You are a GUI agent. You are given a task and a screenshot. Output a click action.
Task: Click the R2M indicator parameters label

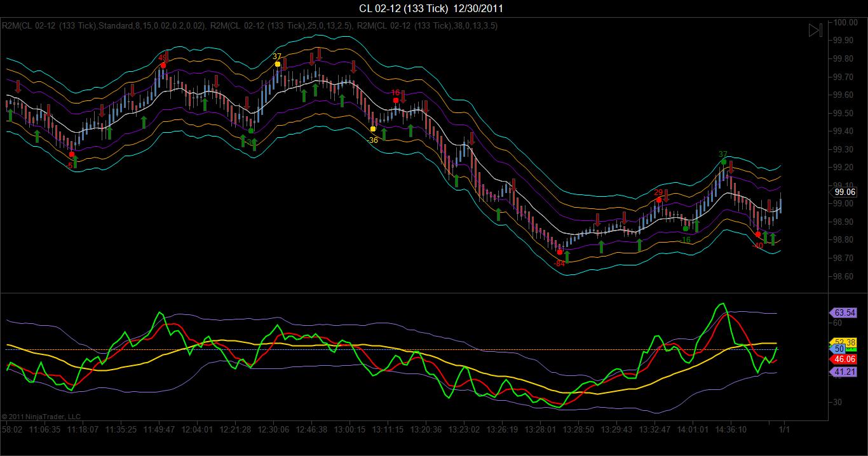pyautogui.click(x=250, y=26)
